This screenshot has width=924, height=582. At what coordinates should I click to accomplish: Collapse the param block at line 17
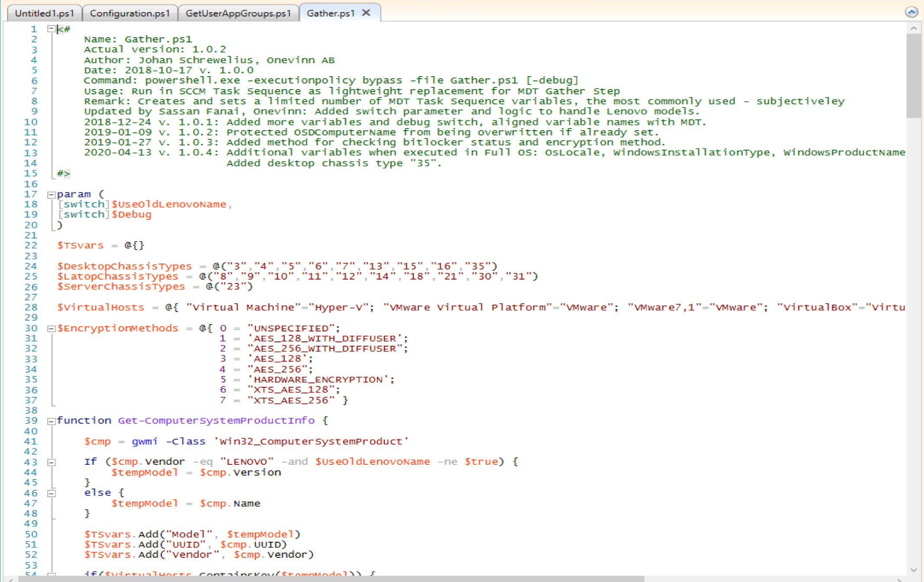[51, 194]
